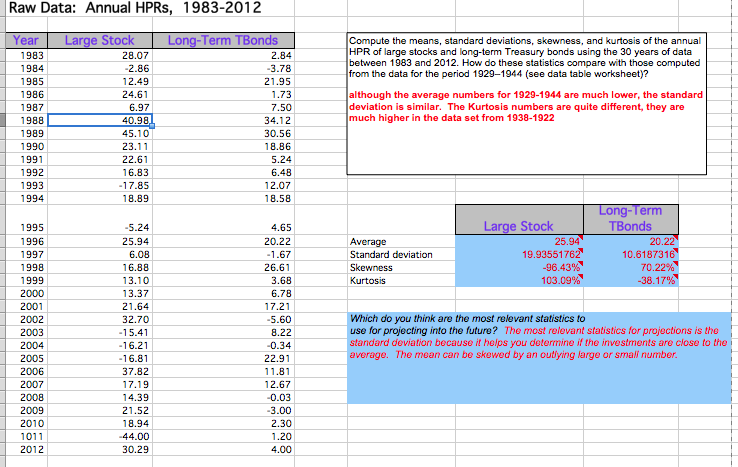Image resolution: width=738 pixels, height=467 pixels.
Task: Select the Skewness row label
Action: 371,268
